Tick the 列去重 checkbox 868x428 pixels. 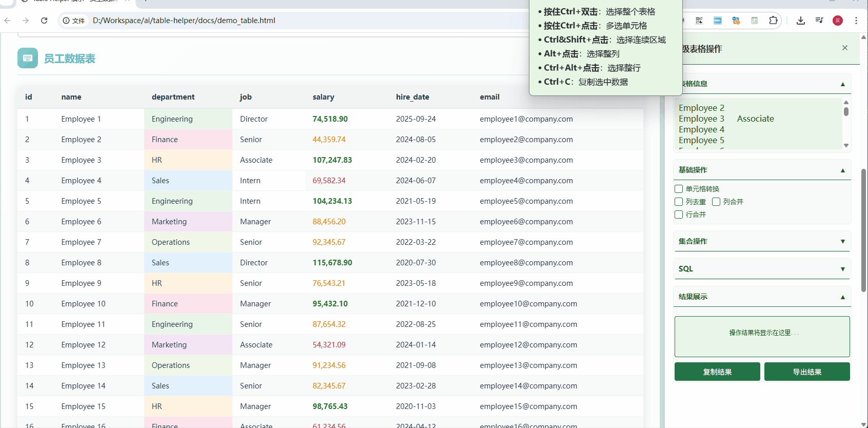(679, 202)
